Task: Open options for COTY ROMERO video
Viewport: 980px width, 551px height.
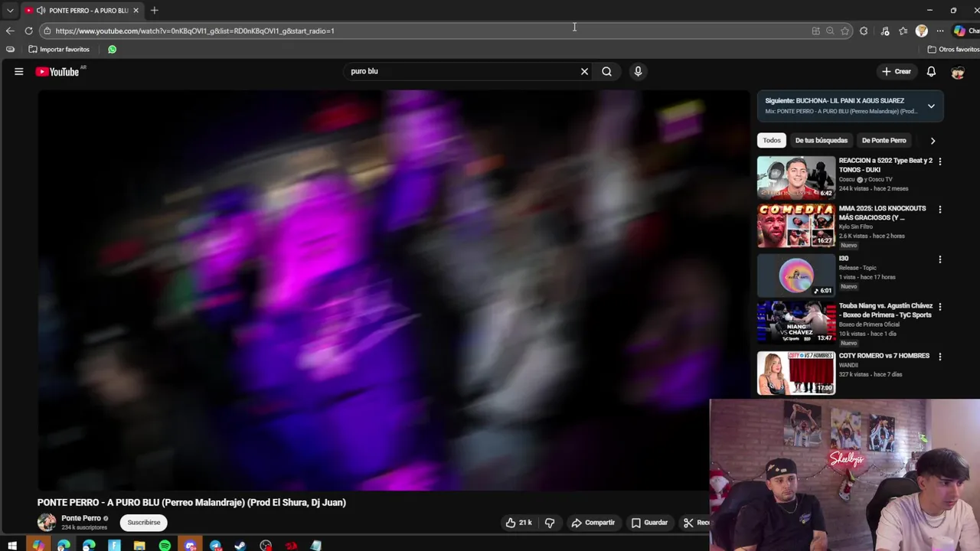Action: tap(939, 357)
